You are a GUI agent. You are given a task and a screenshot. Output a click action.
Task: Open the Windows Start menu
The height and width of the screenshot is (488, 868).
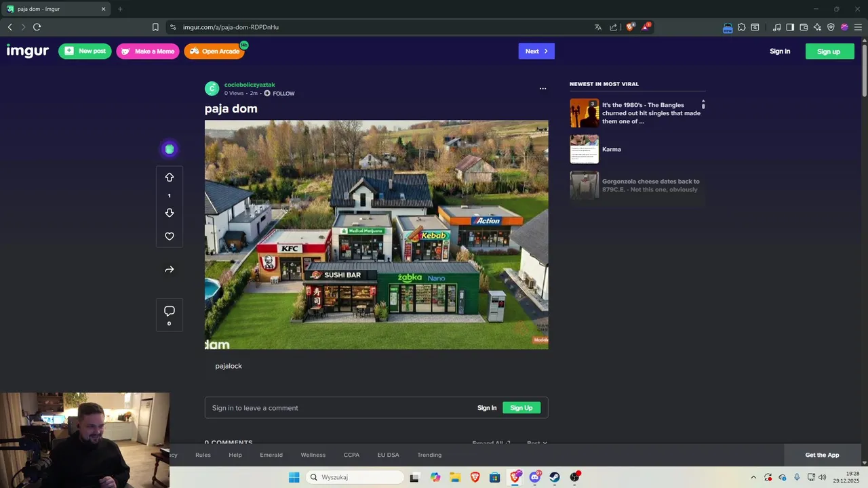point(294,477)
